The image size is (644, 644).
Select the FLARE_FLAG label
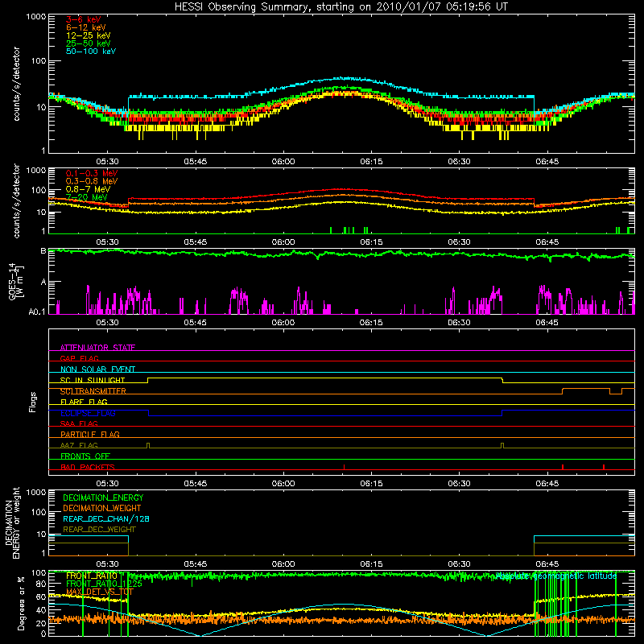(84, 402)
